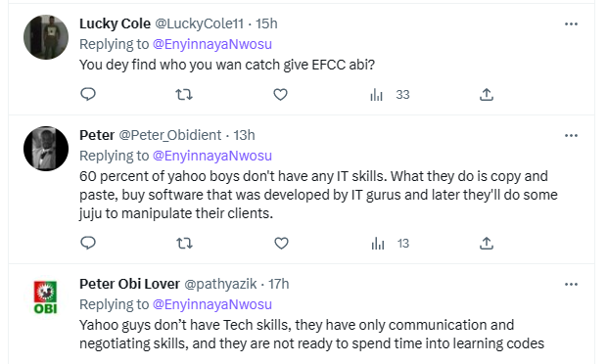Visit Lucky Cole's profile via display name
This screenshot has height=364, width=608.
click(115, 23)
